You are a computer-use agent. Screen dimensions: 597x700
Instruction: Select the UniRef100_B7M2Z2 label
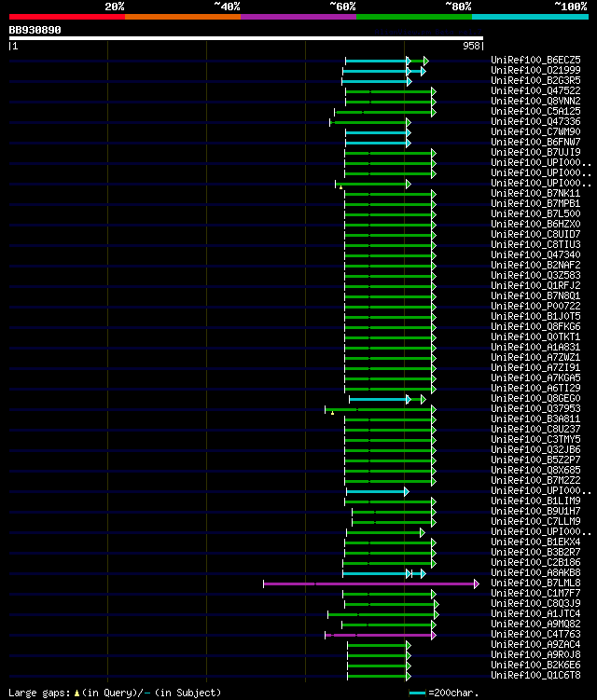click(x=535, y=481)
